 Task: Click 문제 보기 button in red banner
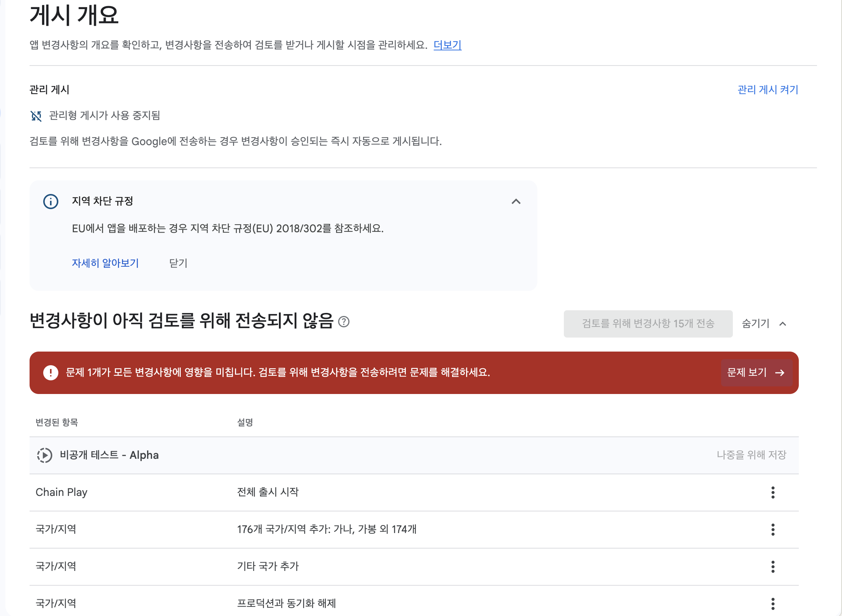pos(756,372)
